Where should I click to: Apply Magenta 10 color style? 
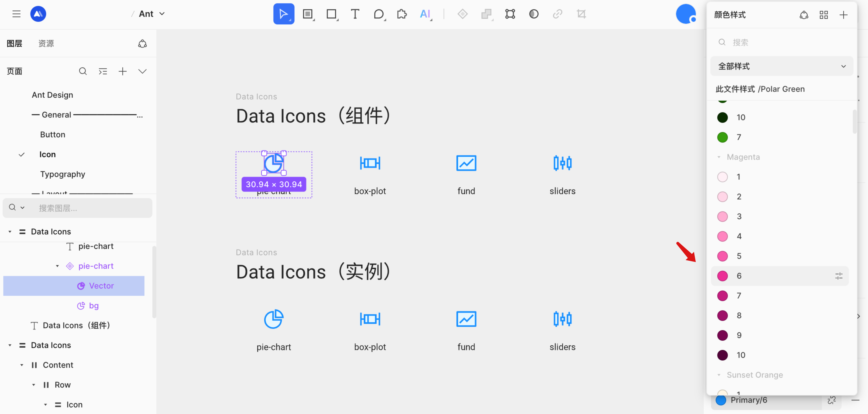coord(779,355)
